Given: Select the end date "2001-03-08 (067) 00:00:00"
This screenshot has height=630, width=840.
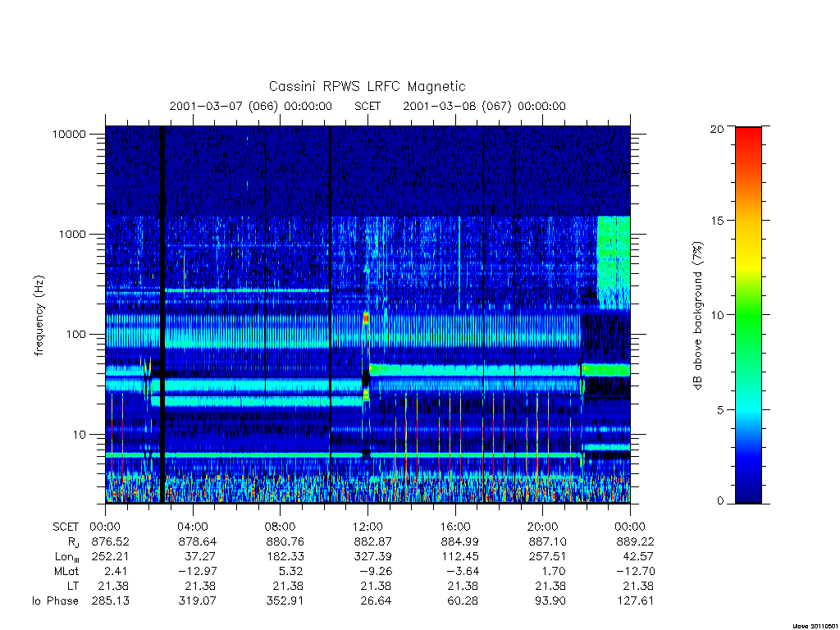Looking at the screenshot, I should (x=484, y=106).
